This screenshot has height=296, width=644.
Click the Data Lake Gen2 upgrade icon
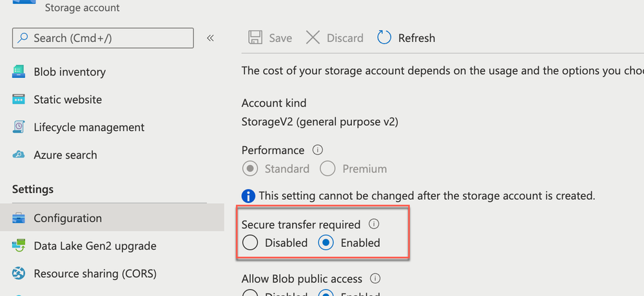pos(19,246)
